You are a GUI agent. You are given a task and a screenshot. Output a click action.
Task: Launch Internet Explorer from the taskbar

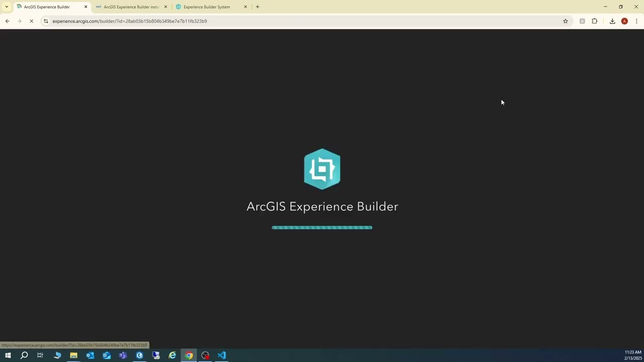click(172, 355)
